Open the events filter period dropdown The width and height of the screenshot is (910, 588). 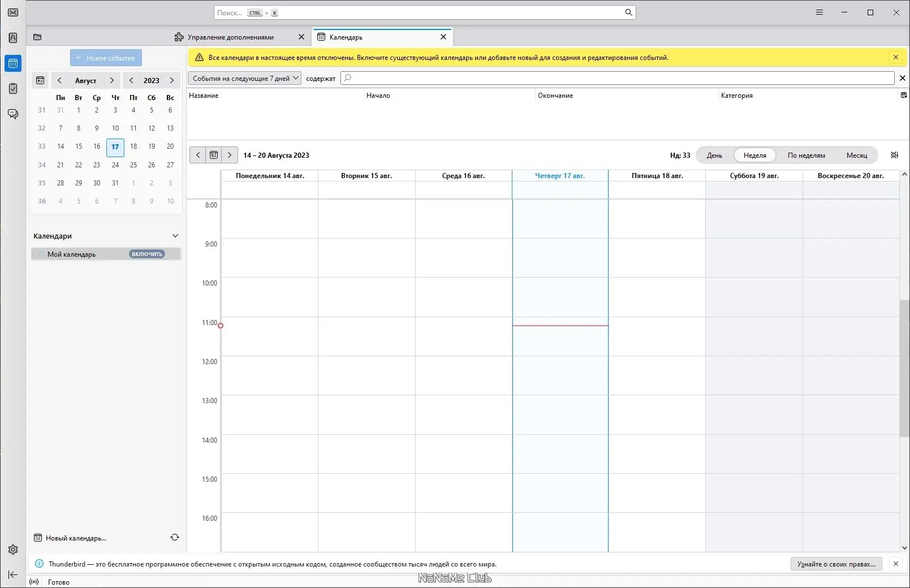[x=244, y=78]
